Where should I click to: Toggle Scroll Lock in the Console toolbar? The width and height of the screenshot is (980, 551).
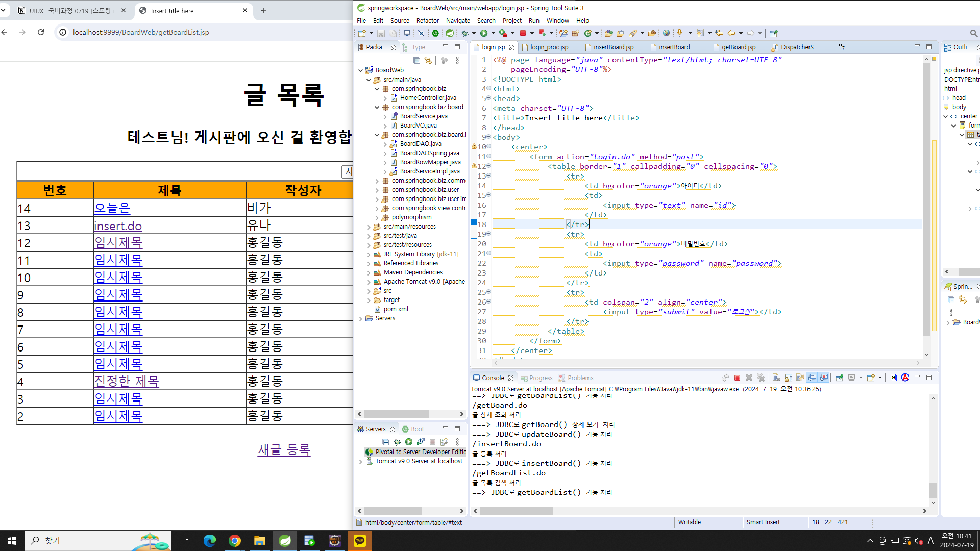[788, 378]
